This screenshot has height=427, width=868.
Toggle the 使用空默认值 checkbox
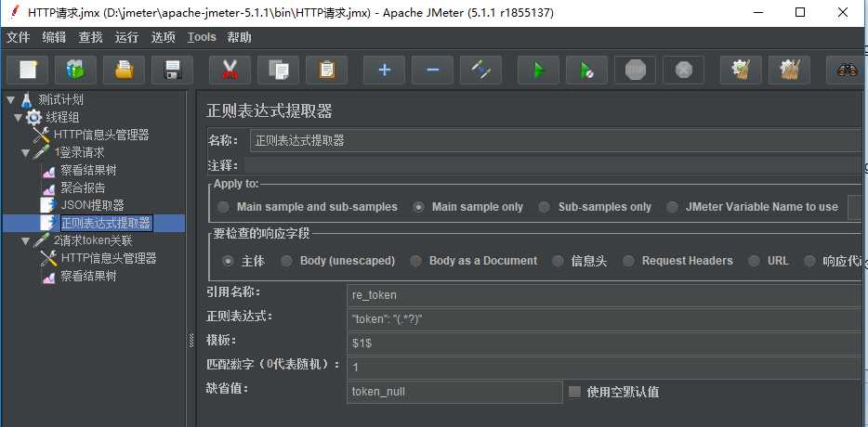coord(575,392)
